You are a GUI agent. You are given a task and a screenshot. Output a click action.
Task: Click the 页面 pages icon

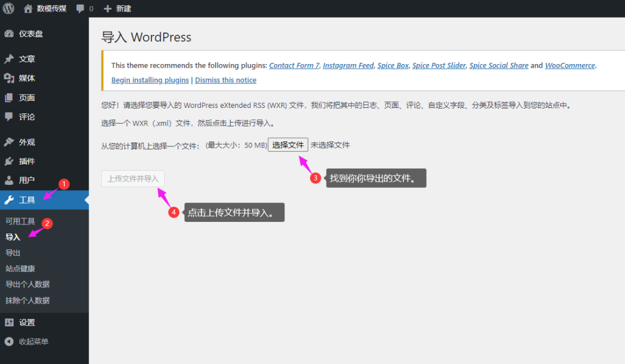click(x=9, y=98)
